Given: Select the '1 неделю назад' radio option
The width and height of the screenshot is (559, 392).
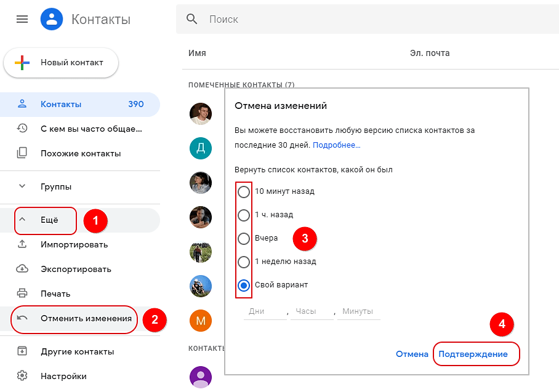Looking at the screenshot, I should point(244,262).
